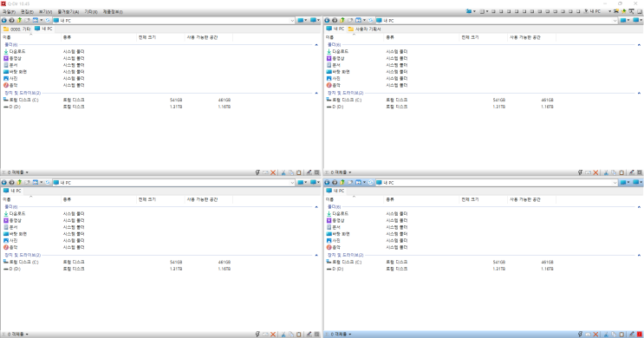Switch to the 0000. 기타 tab

tap(16, 29)
